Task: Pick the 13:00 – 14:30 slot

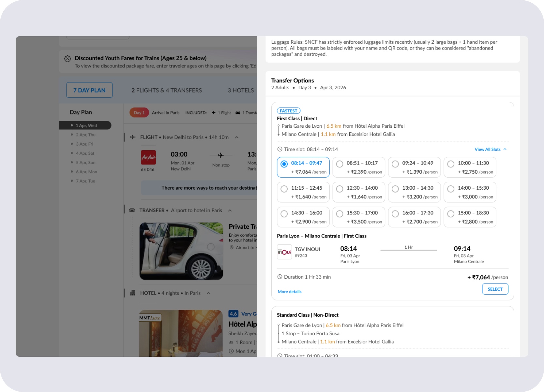Action: point(414,192)
